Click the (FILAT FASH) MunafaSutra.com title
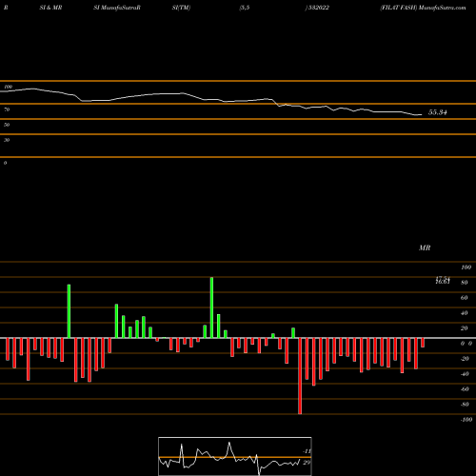The image size is (476, 476). 424,8
